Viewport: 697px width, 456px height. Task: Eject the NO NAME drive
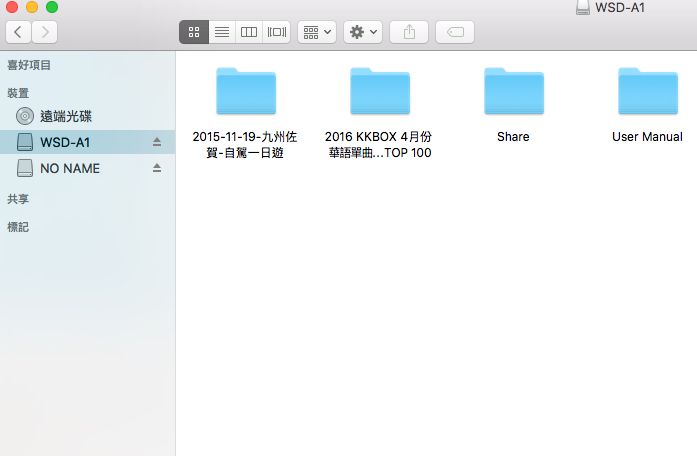156,168
